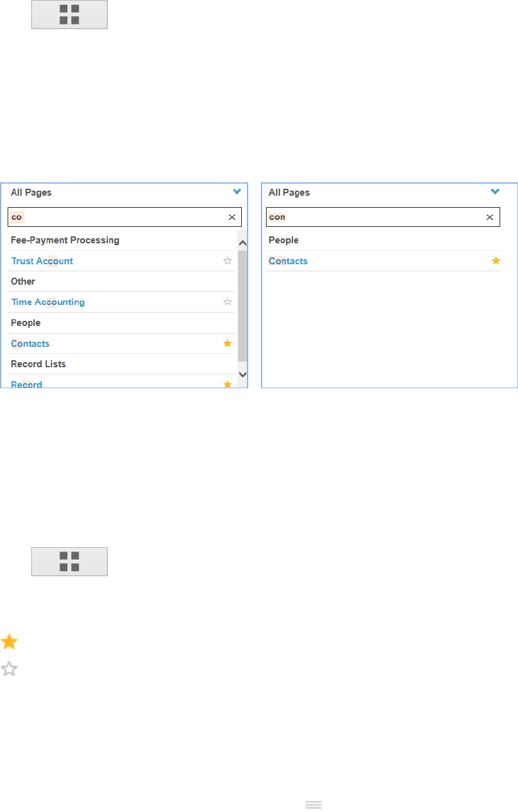Open the Trust Account page
This screenshot has height=812, width=518.
(x=42, y=261)
